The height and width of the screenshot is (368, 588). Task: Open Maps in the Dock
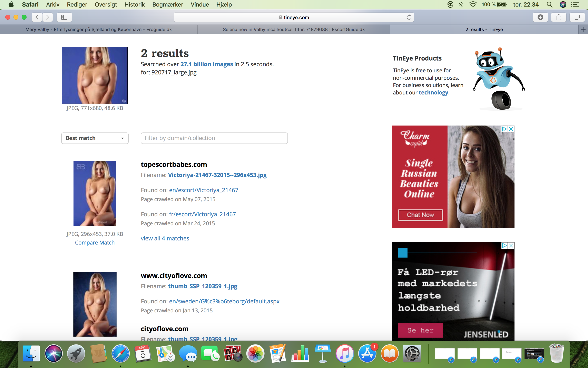[165, 353]
